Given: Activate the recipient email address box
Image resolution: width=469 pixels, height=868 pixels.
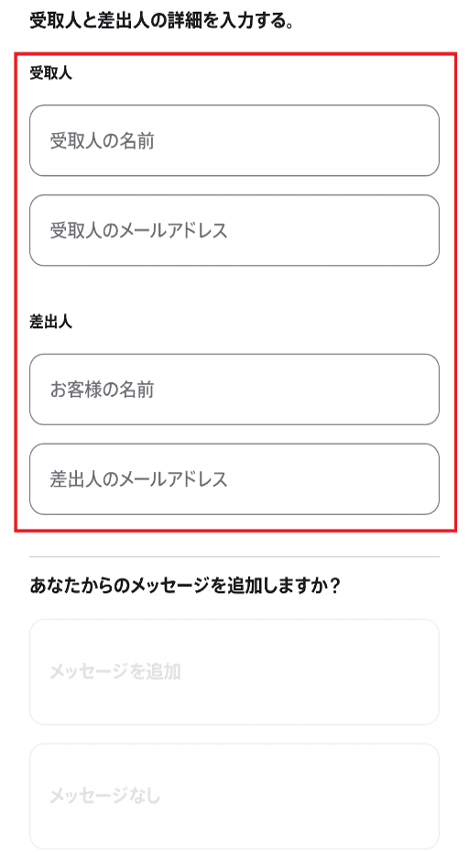Looking at the screenshot, I should (x=234, y=230).
